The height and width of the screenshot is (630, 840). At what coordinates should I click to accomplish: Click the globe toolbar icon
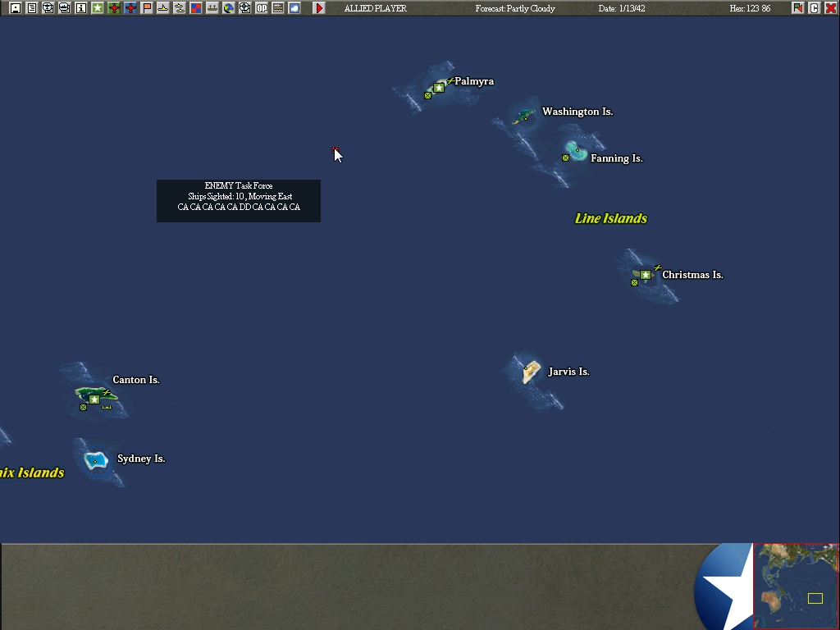pos(229,8)
